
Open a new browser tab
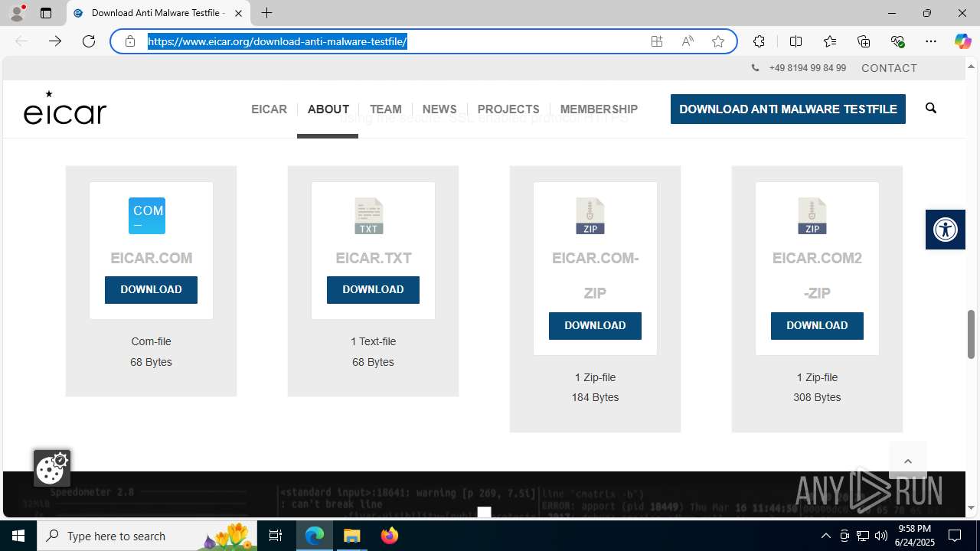266,13
